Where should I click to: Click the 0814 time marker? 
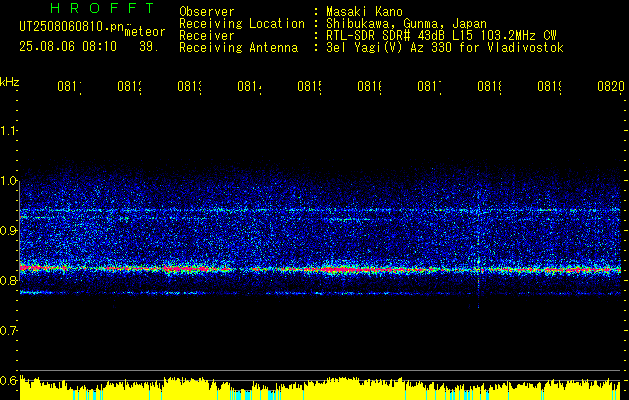250,86
